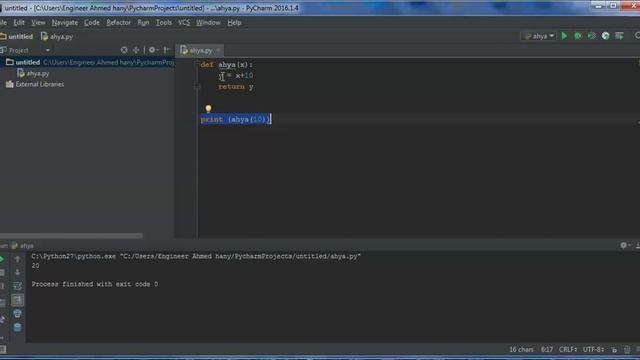This screenshot has width=640, height=360.
Task: Clear console with trash can icon
Action: click(x=17, y=327)
